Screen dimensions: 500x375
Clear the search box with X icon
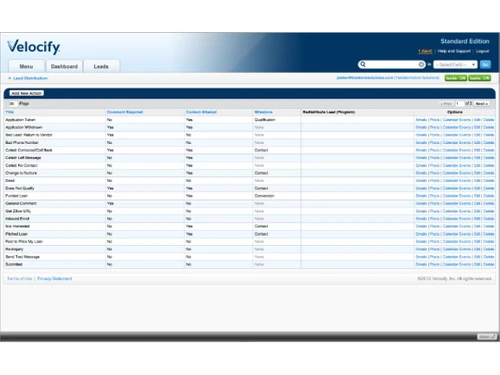(x=421, y=64)
